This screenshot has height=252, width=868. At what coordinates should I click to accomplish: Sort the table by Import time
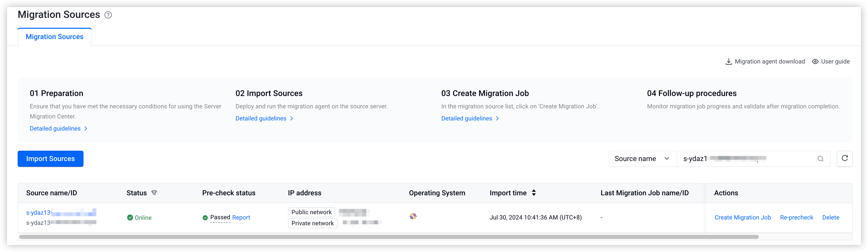pos(534,193)
